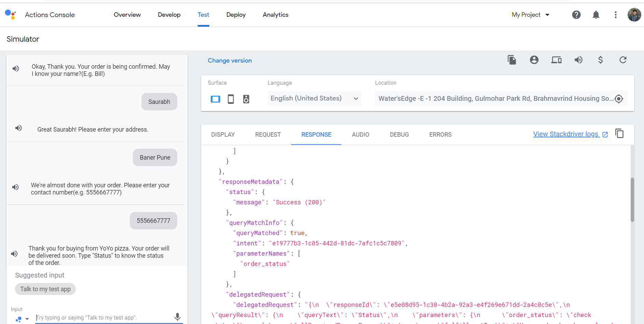Click the Change version link

coord(229,60)
